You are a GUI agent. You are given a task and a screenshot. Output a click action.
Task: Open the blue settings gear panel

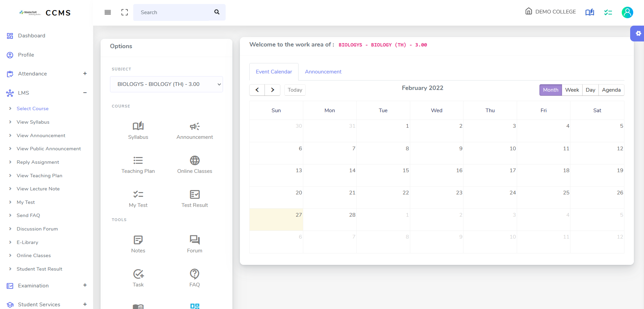[x=638, y=33]
